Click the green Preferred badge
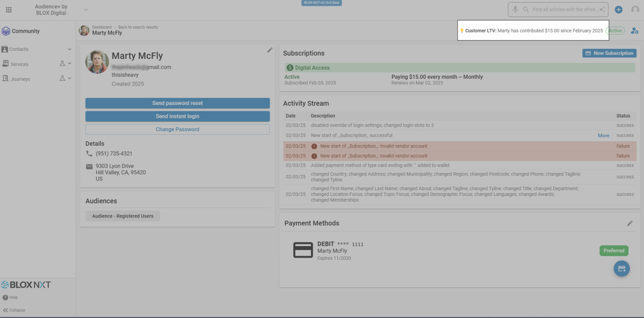This screenshot has height=318, width=644. [x=613, y=251]
